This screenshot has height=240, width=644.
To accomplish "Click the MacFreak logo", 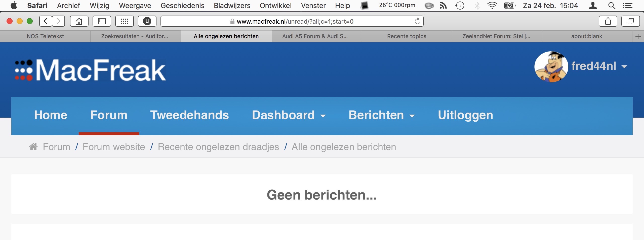I will pyautogui.click(x=91, y=70).
